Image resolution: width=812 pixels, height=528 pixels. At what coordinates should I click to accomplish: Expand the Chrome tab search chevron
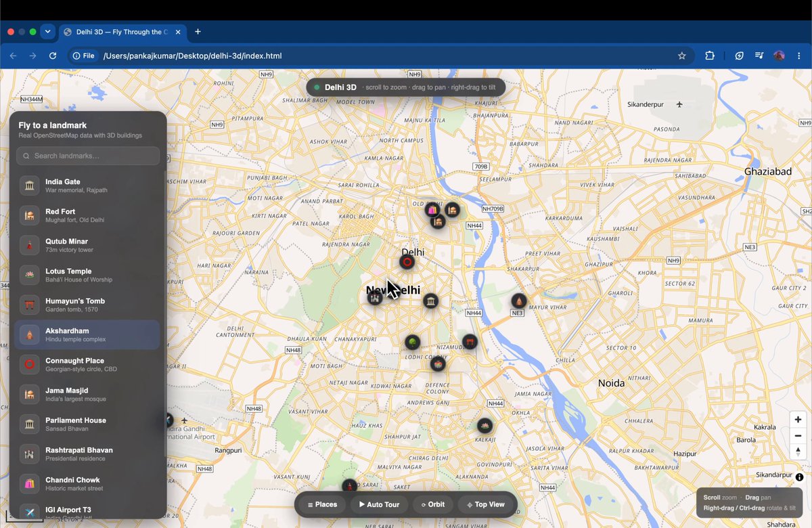tap(47, 32)
